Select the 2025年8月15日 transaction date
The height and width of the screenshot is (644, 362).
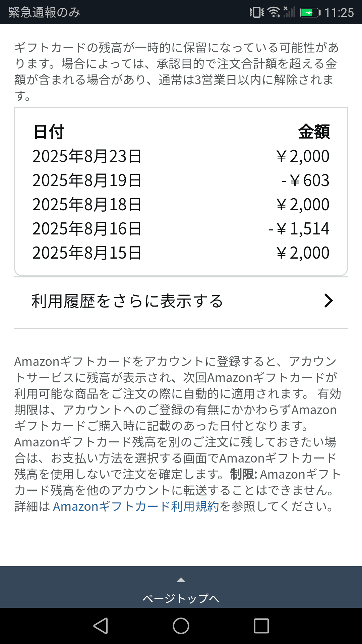(87, 253)
